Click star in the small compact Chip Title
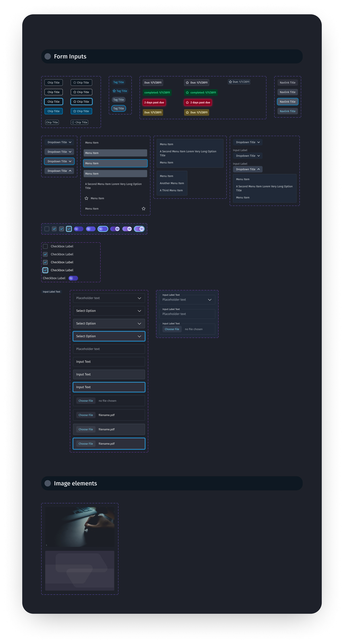This screenshot has width=344, height=644. 73,122
